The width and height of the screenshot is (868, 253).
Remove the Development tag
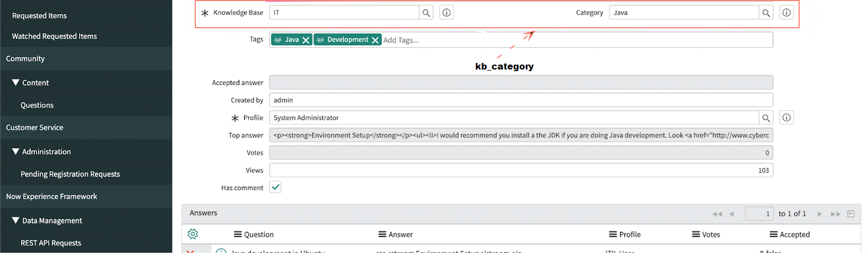click(x=375, y=40)
